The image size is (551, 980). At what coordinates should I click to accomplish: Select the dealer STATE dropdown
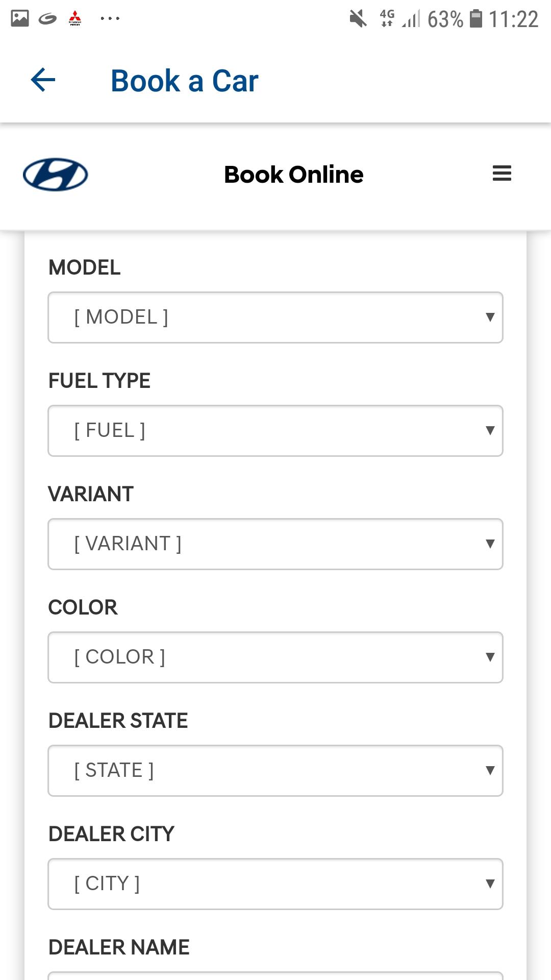tap(275, 771)
